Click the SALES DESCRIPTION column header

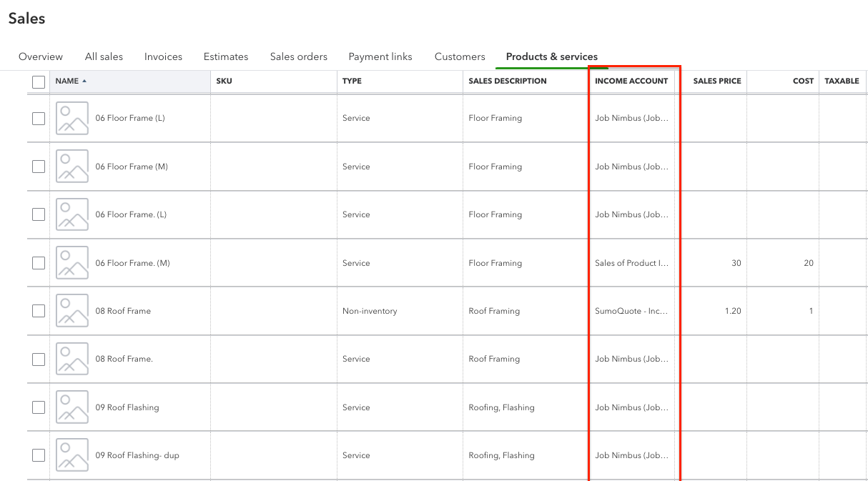[x=508, y=81]
